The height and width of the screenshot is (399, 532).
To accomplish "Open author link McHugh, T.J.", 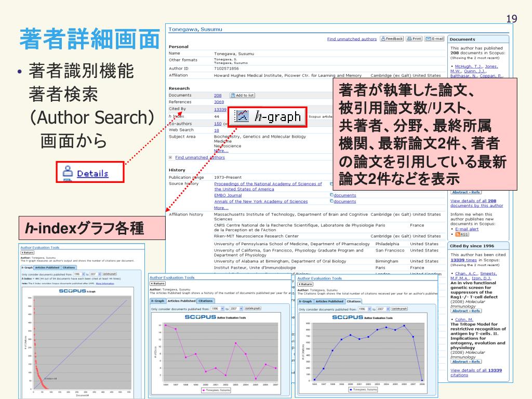I will [469, 66].
